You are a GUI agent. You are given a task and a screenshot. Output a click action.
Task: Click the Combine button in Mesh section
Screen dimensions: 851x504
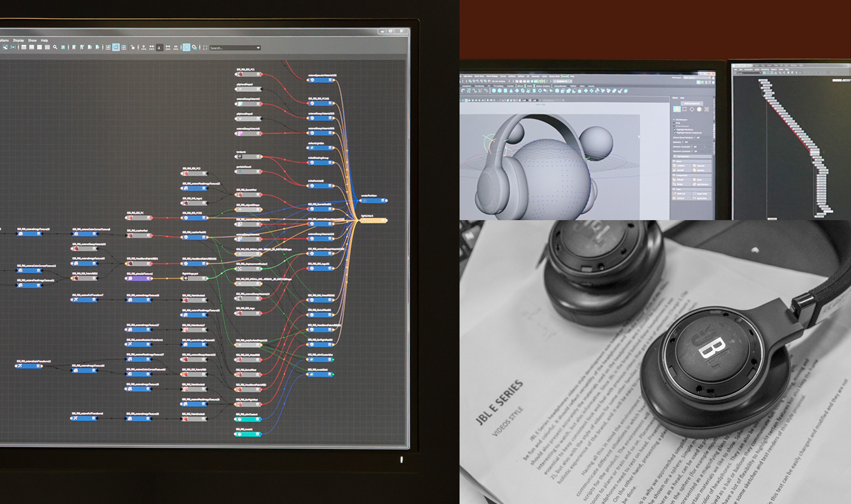(x=683, y=165)
